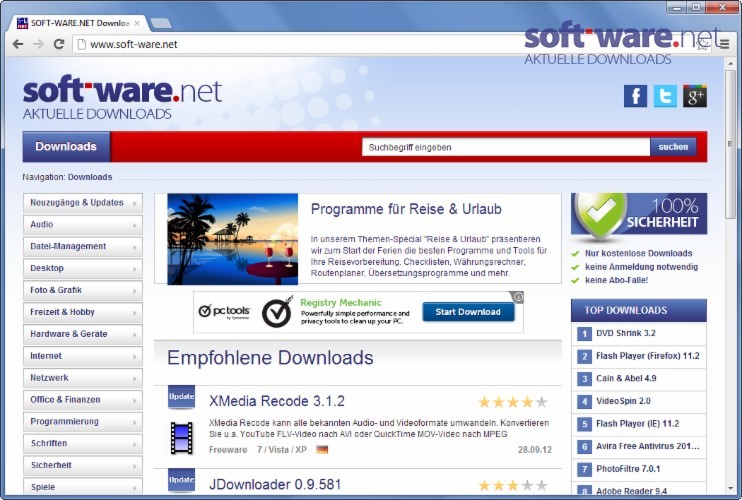
Task: Click the vertical scrollbar thumb
Action: [730, 144]
